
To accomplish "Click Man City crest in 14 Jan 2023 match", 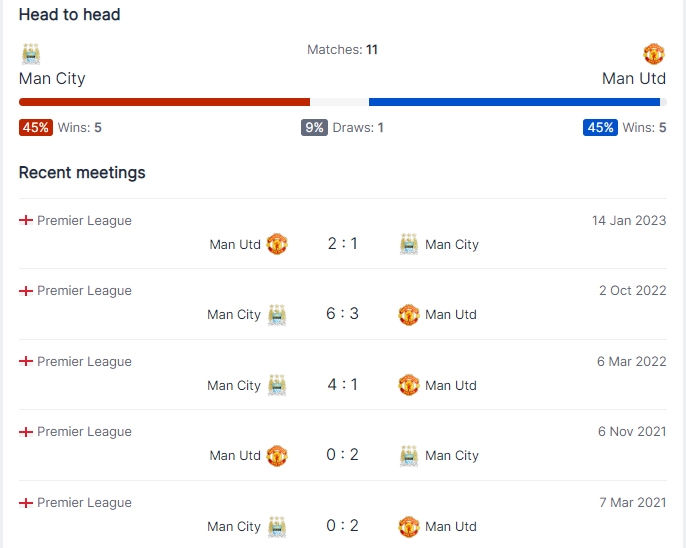I will [409, 244].
